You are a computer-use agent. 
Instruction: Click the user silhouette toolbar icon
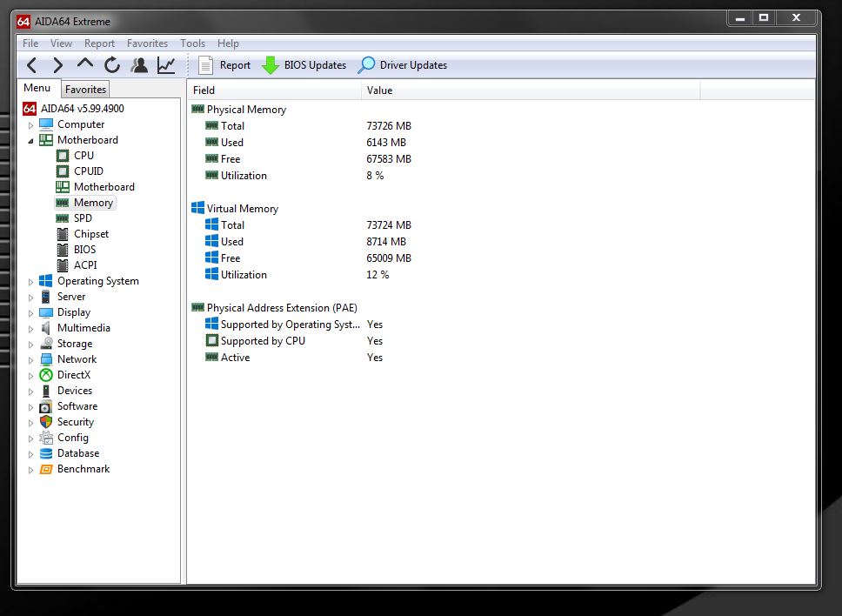click(139, 65)
